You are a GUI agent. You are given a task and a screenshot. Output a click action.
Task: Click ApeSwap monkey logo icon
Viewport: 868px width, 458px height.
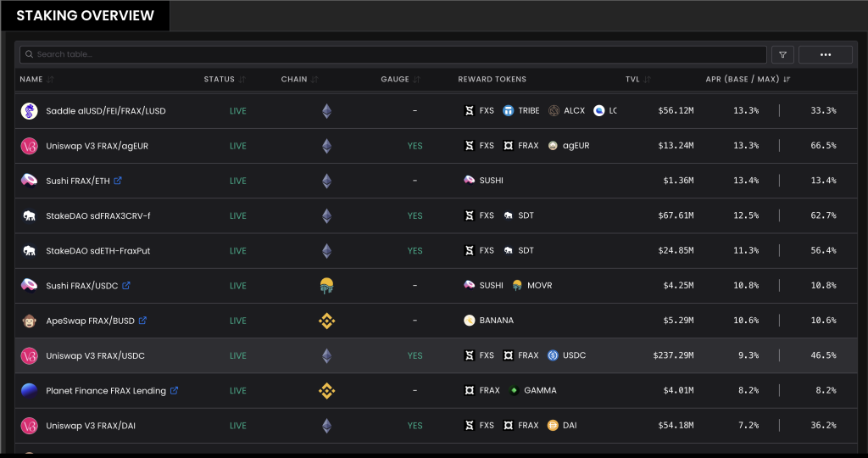30,321
